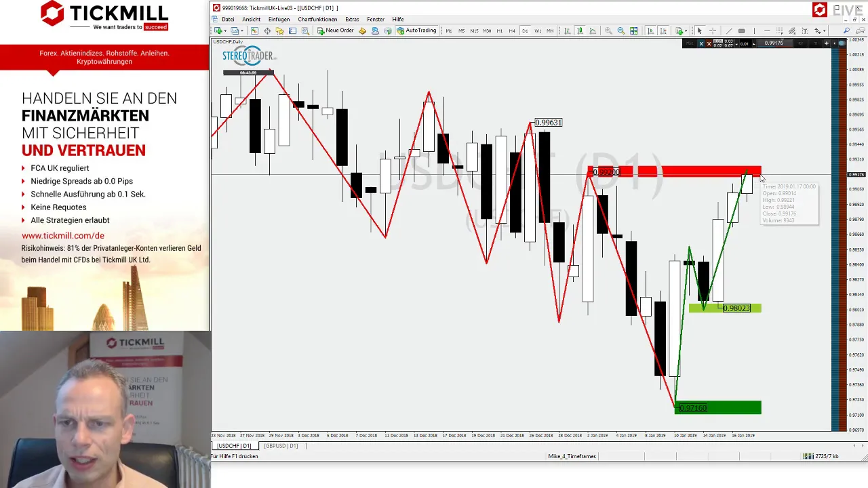
Task: Click the 0.99176 price field in StereoTrader panel
Action: point(774,43)
